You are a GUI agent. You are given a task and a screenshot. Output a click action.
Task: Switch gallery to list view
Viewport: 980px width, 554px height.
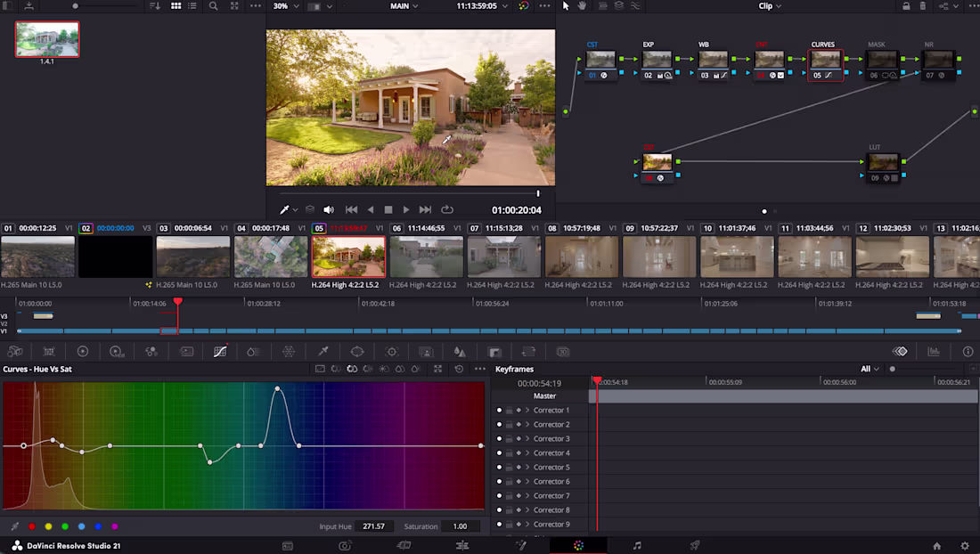coord(192,5)
